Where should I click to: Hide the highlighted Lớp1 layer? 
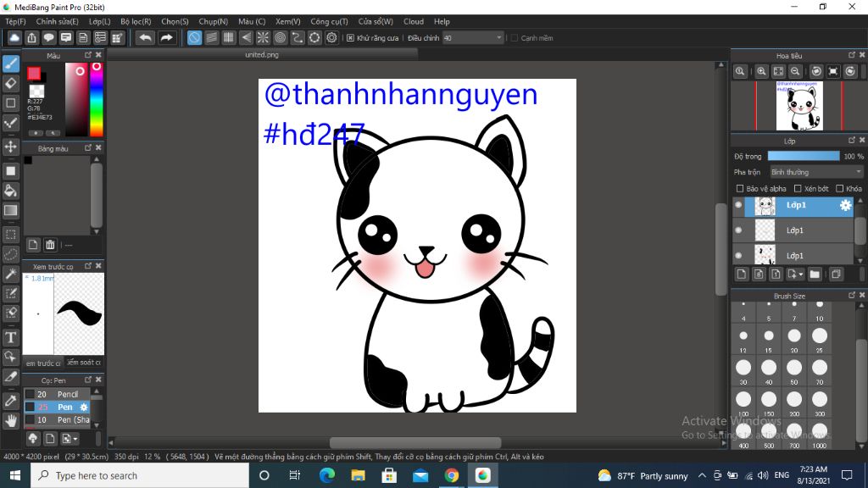[738, 205]
